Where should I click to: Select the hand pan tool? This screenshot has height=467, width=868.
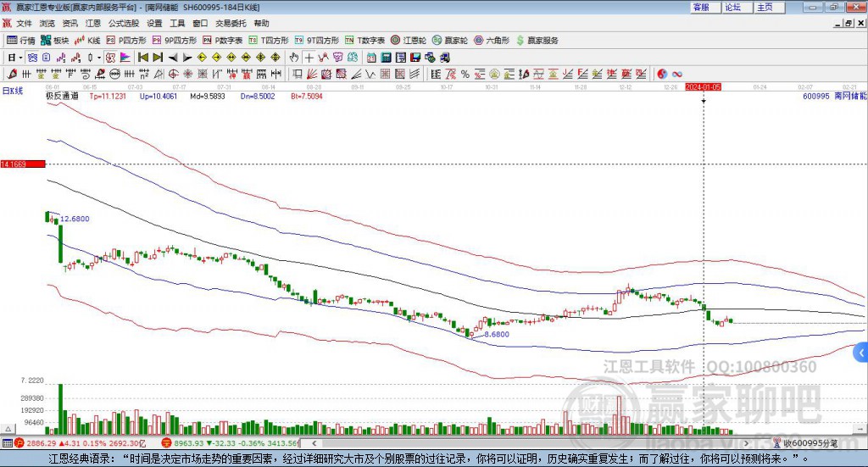click(294, 58)
